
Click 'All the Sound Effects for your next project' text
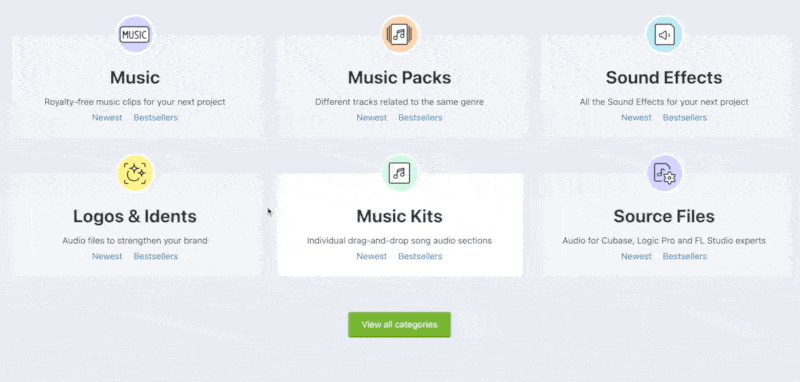pos(664,102)
